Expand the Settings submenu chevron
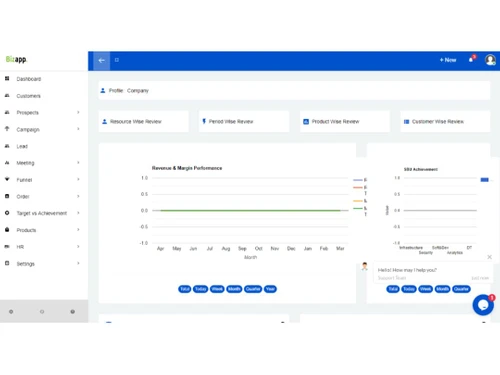The width and height of the screenshot is (500, 375). click(x=78, y=263)
